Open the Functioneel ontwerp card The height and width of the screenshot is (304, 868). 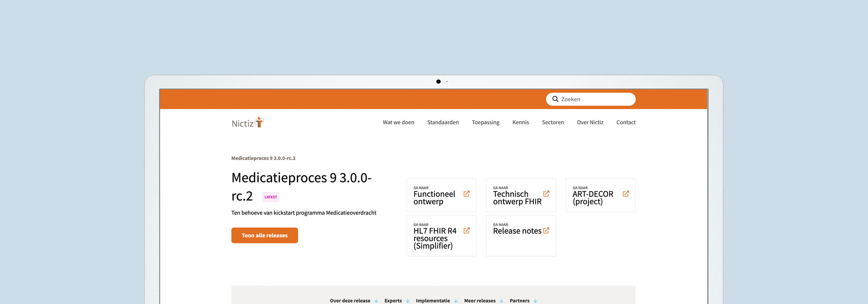[x=441, y=195]
